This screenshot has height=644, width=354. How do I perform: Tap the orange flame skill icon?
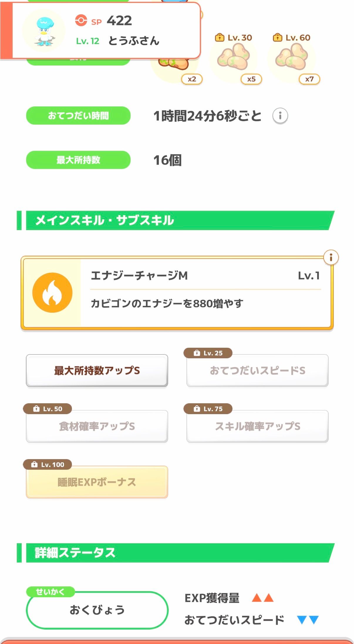tap(52, 292)
